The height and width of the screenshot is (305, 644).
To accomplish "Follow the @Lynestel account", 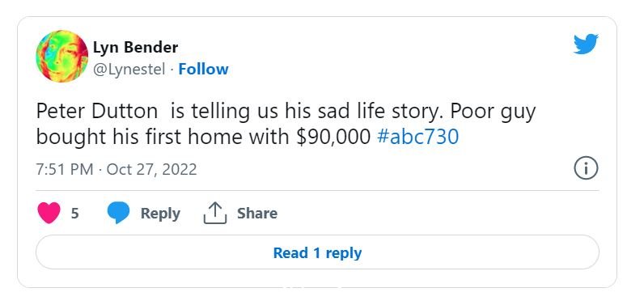I will 203,70.
